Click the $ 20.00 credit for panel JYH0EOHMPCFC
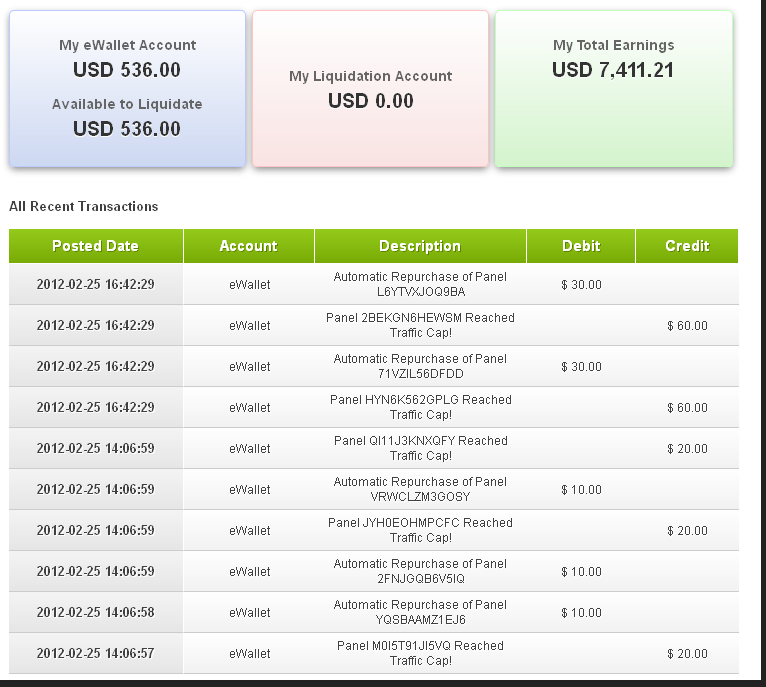 pos(687,531)
